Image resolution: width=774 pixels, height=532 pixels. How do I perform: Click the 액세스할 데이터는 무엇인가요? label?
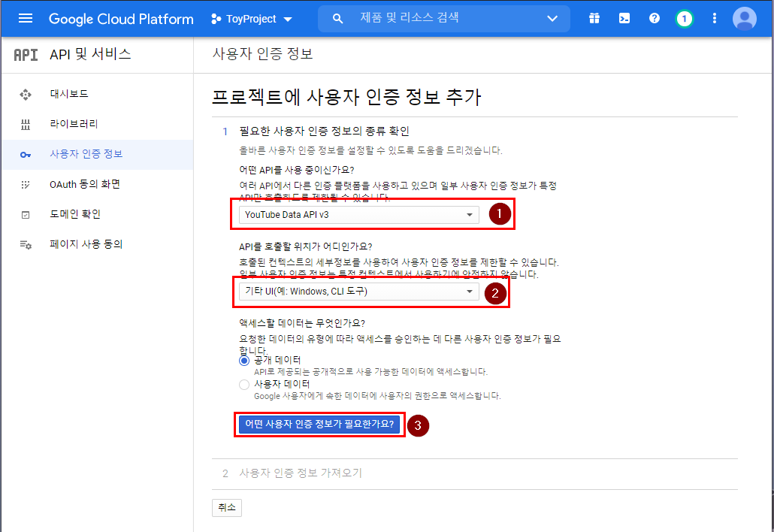tap(302, 323)
